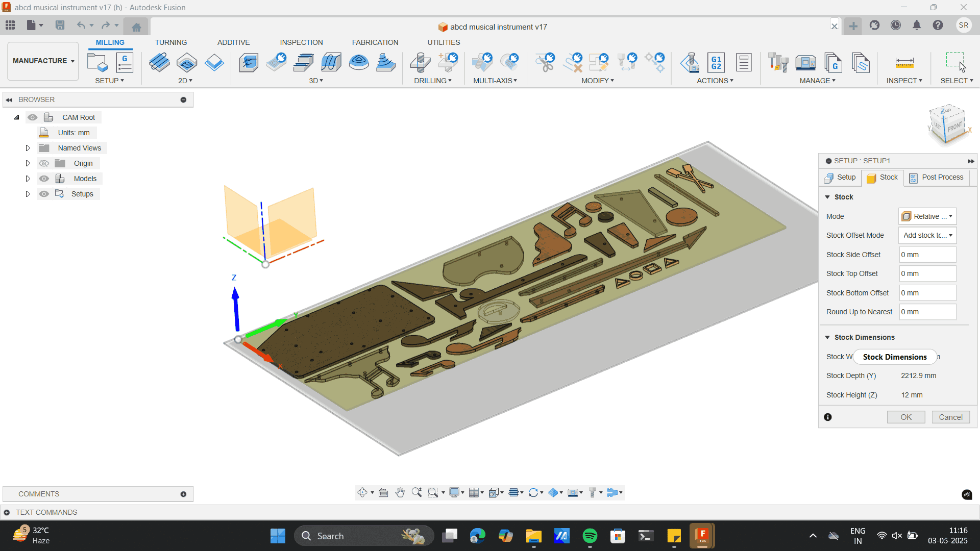This screenshot has width=980, height=551.
Task: Open the Stock Offset Mode dropdown
Action: pyautogui.click(x=927, y=235)
